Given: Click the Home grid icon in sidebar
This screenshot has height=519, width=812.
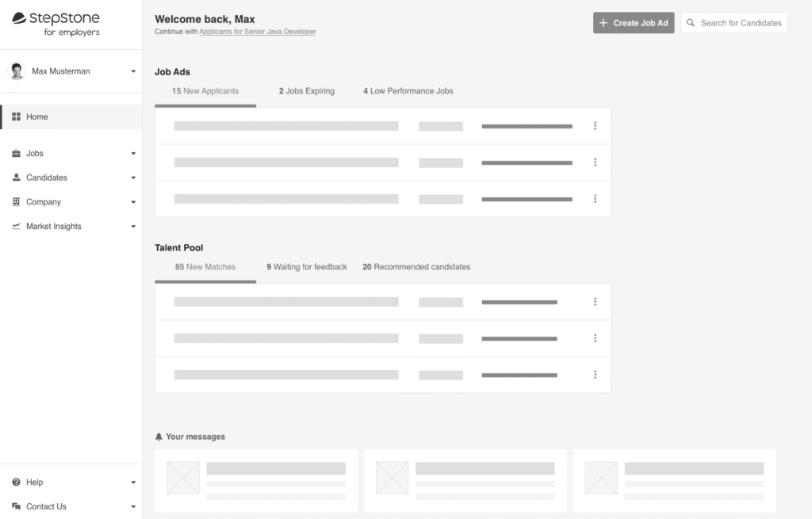Looking at the screenshot, I should [17, 116].
